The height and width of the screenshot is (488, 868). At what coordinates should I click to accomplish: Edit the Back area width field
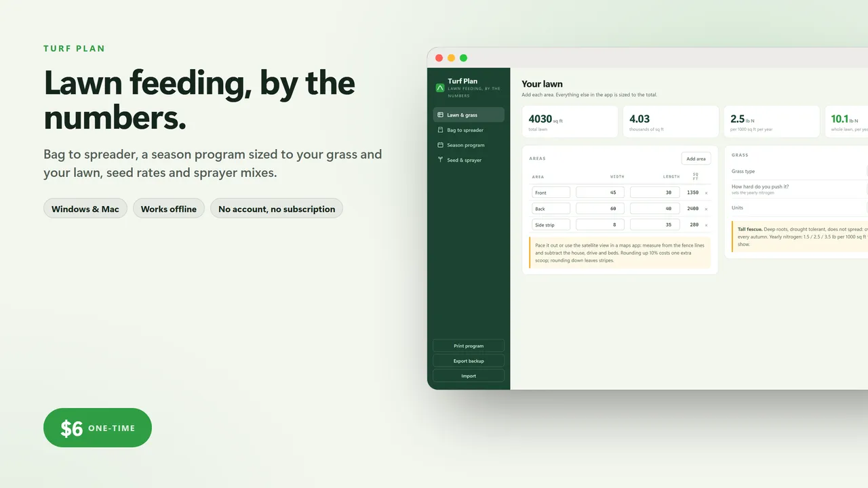(x=600, y=209)
